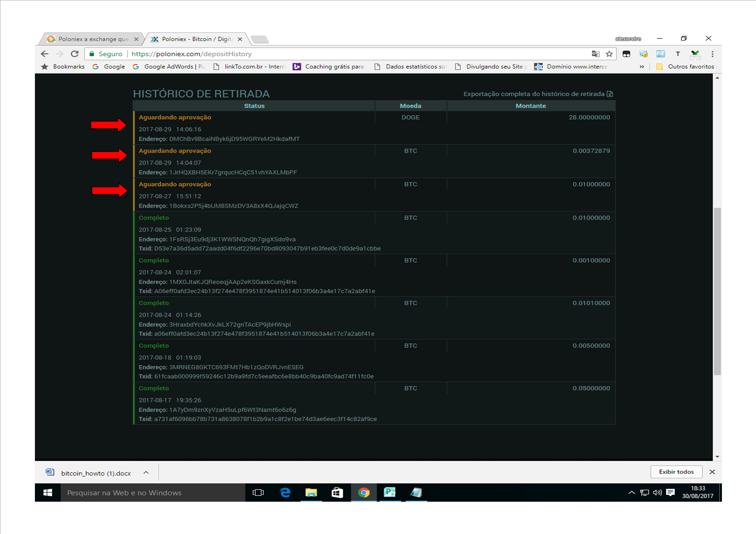The height and width of the screenshot is (534, 756).
Task: Open the Outros favoritos folder
Action: [685, 66]
